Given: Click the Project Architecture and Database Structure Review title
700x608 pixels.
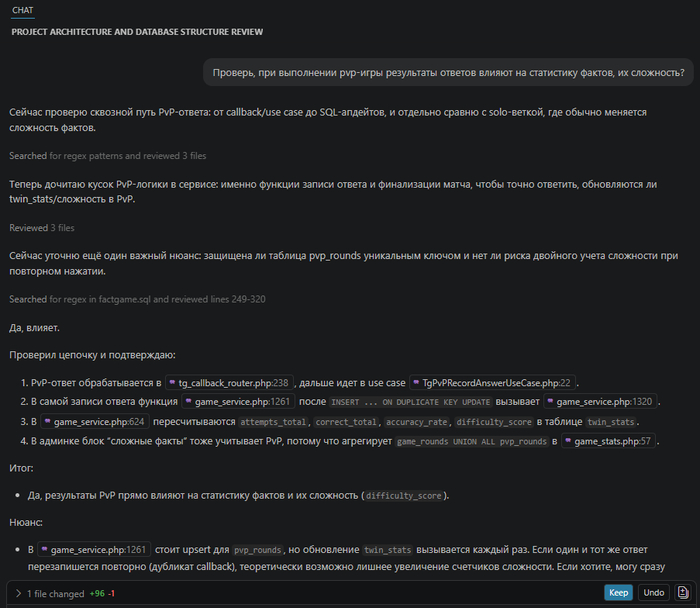Looking at the screenshot, I should click(x=137, y=32).
